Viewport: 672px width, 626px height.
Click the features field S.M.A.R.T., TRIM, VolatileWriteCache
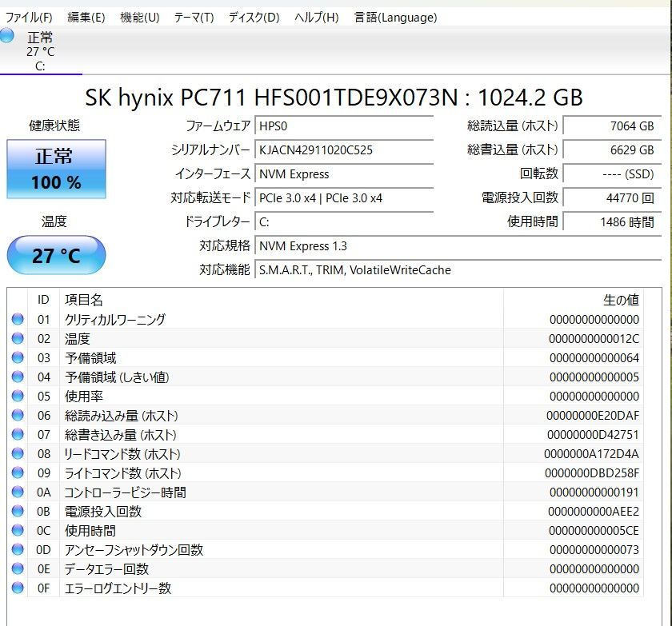(458, 270)
